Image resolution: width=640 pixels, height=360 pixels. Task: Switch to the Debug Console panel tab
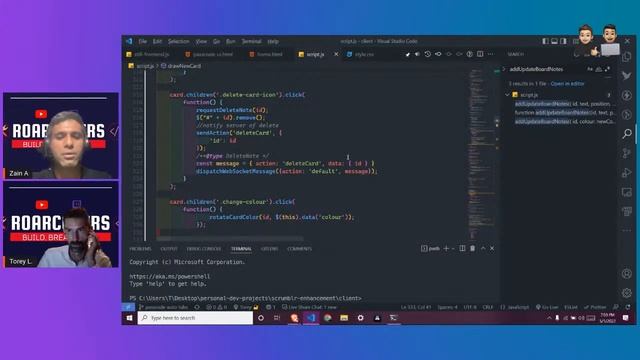tap(204, 249)
